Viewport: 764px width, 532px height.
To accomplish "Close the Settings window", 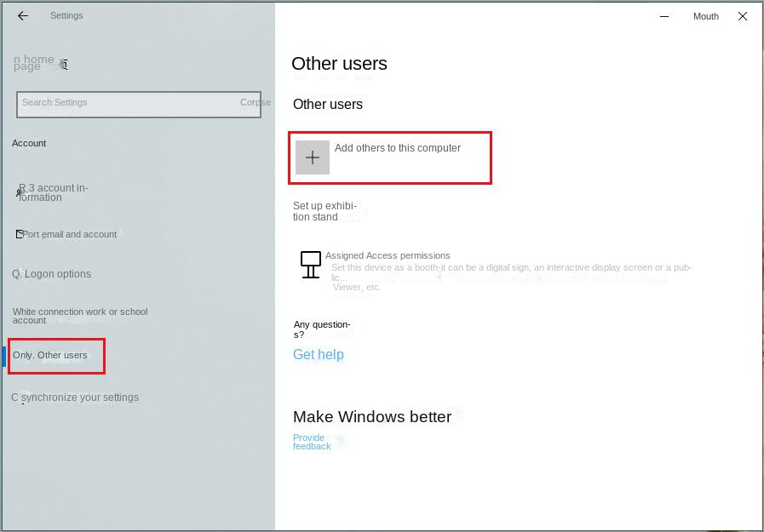I will pos(743,16).
